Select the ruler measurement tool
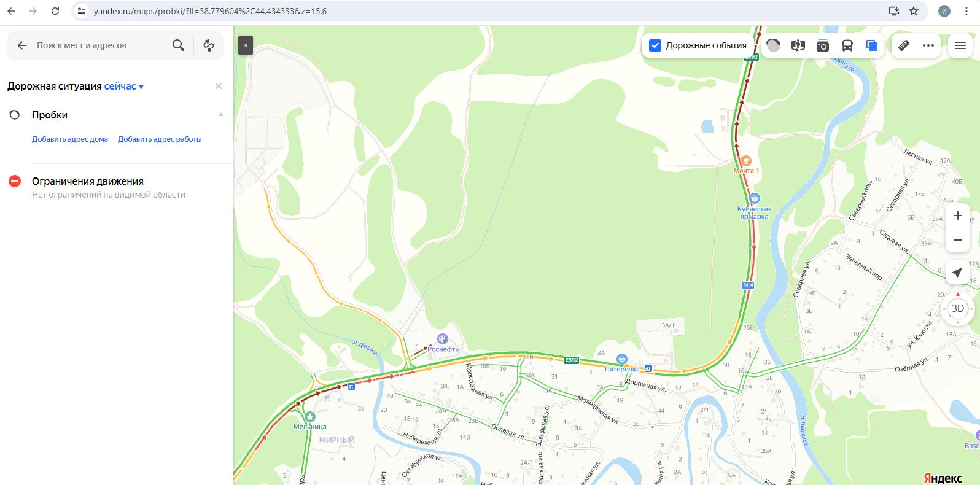Screen dimensions: 980x485 click(x=904, y=45)
